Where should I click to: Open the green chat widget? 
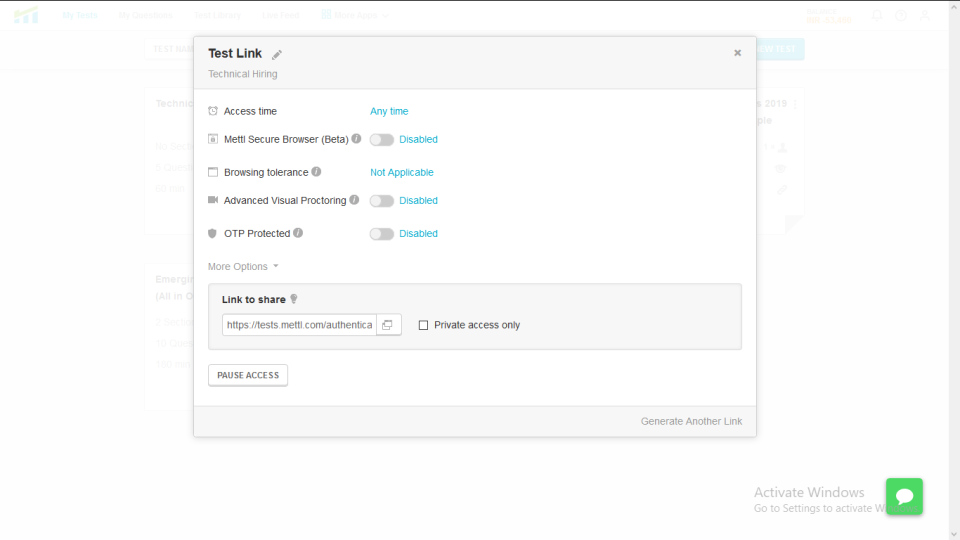904,497
